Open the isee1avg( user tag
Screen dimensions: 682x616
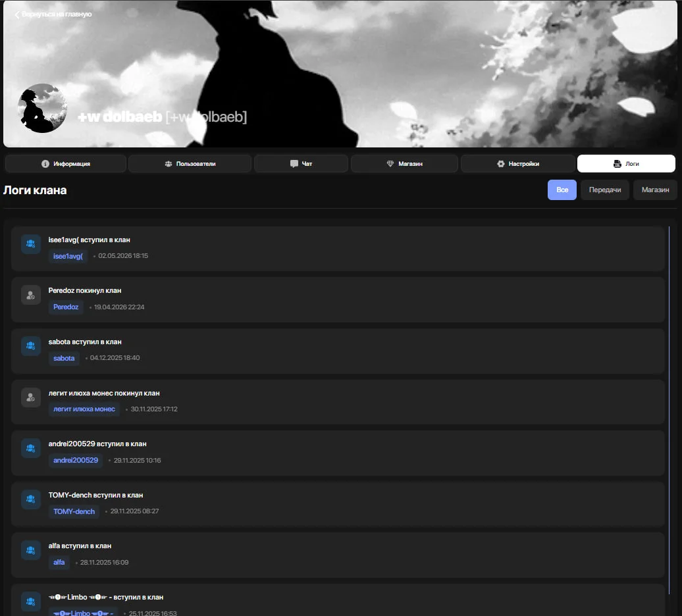68,256
